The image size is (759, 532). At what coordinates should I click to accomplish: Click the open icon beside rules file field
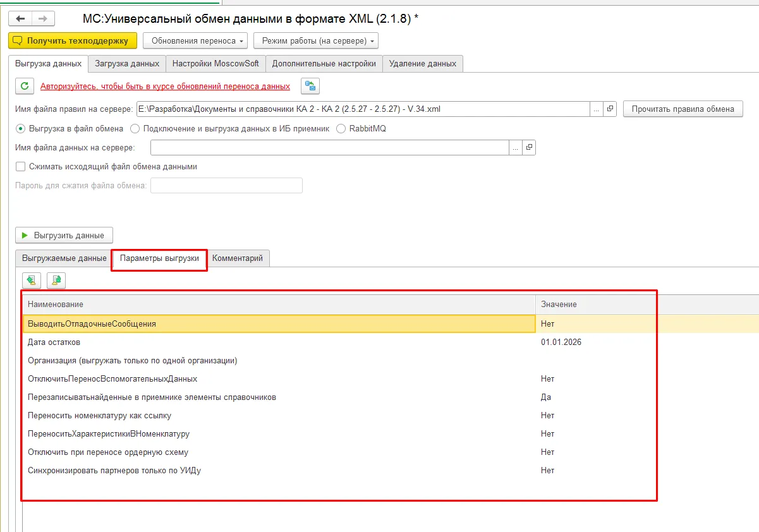tap(610, 109)
